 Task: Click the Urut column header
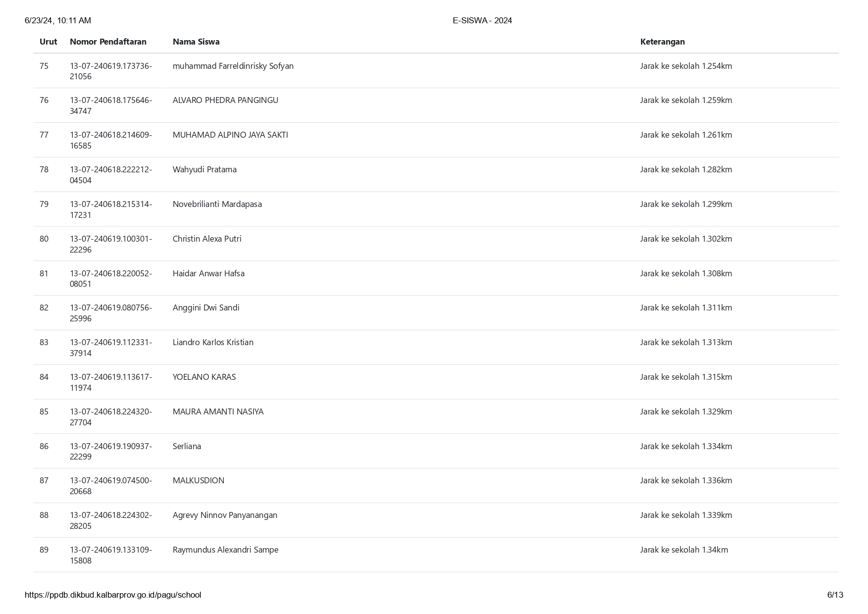tap(48, 42)
